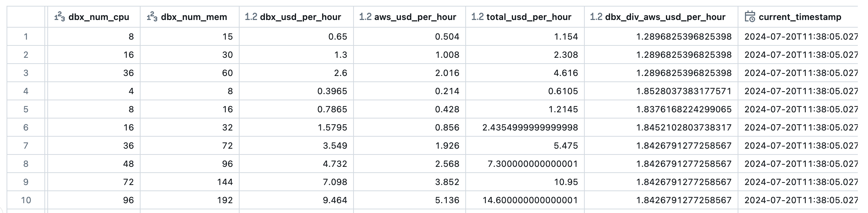
Task: Click the ratio cell 1.8528037383177571
Action: coord(661,91)
